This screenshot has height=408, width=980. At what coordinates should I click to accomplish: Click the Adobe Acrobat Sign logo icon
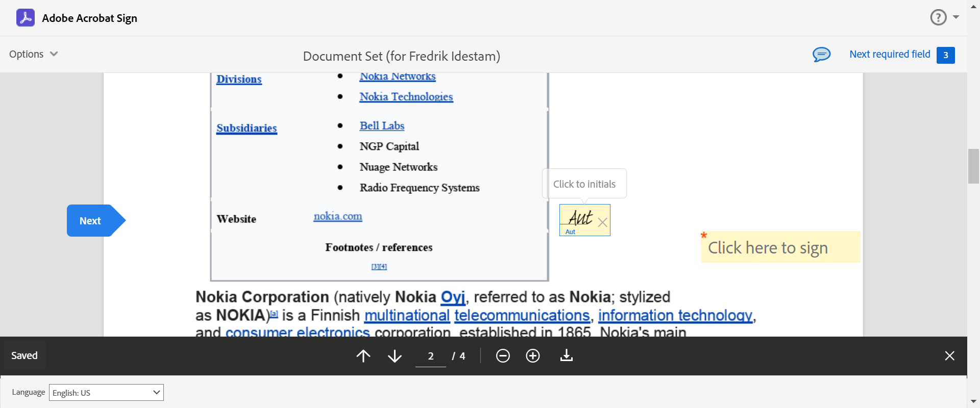[x=26, y=18]
